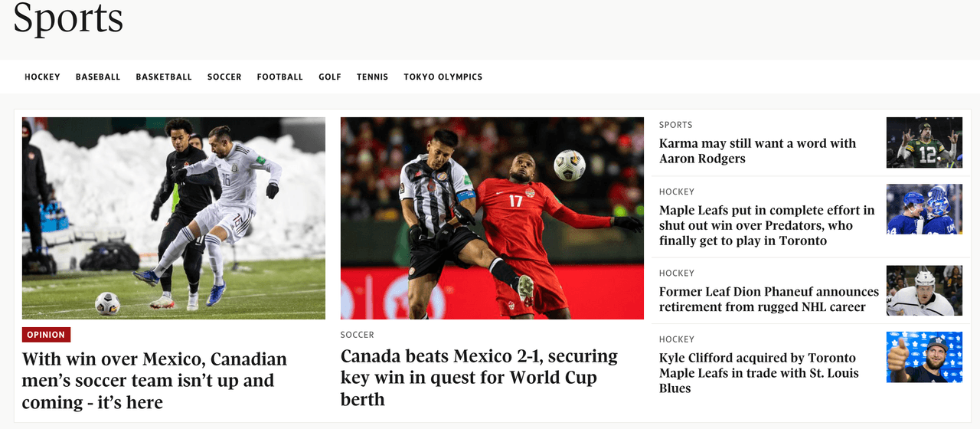Viewport: 980px width, 429px height.
Task: Open the Kyle Clifford trade story thumbnail
Action: pos(924,357)
